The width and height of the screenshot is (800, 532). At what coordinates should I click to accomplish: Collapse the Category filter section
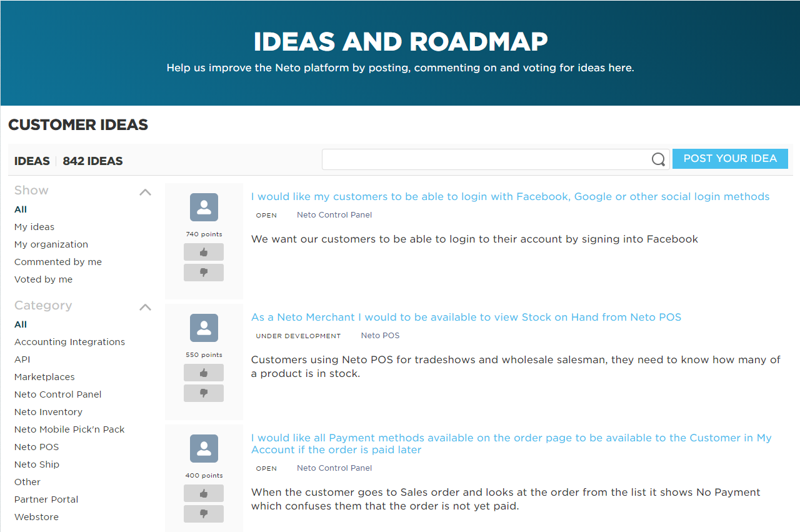click(x=145, y=307)
